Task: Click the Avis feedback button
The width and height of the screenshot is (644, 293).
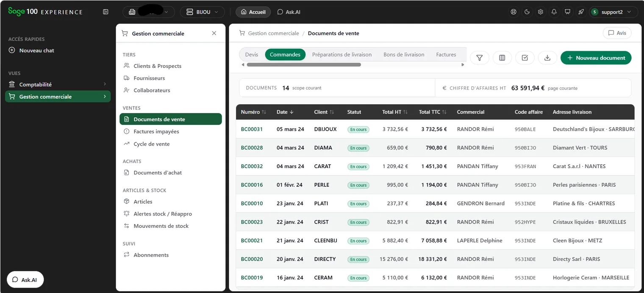Action: [x=617, y=33]
